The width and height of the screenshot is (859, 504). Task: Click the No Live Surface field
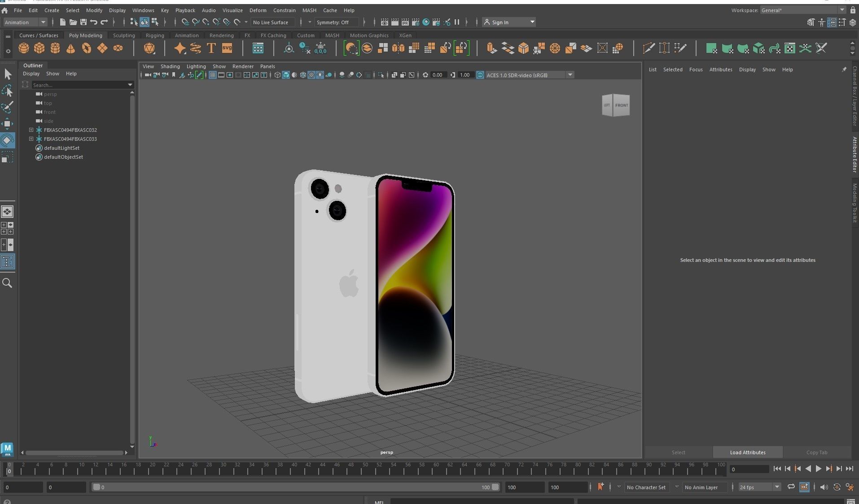pos(273,22)
